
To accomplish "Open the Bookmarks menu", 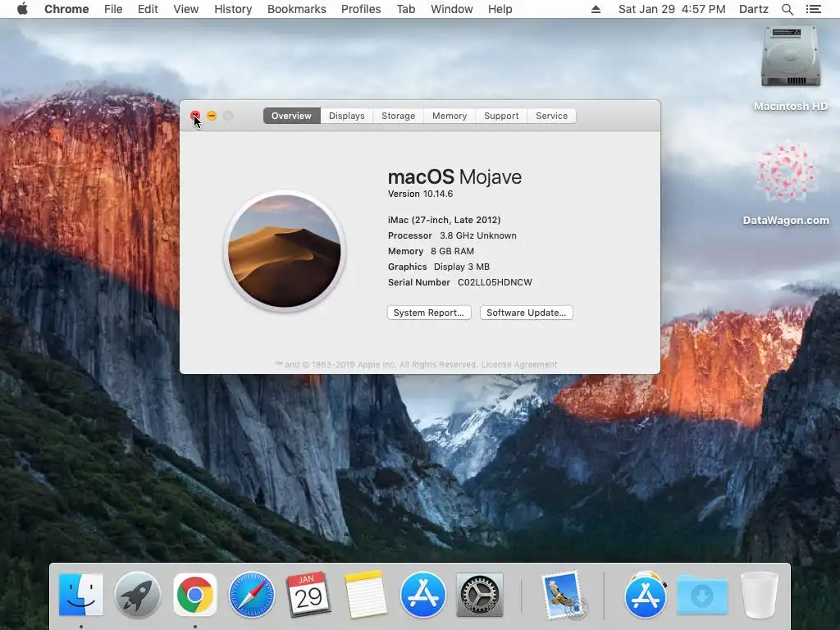I will [297, 9].
